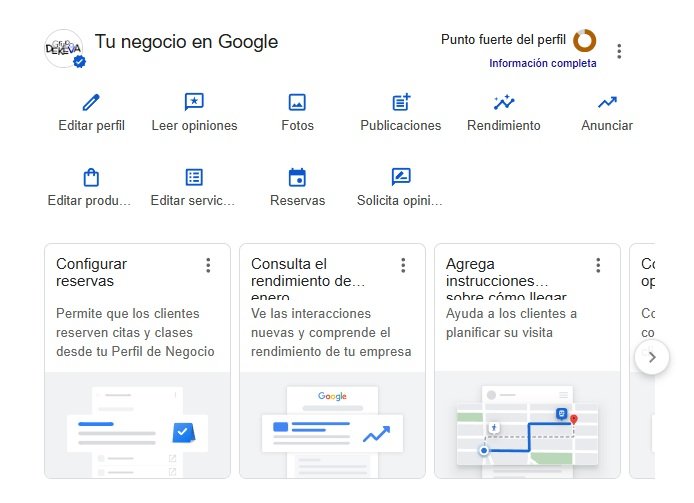Click the Publicaciones add-post icon
694x503 pixels.
(401, 102)
